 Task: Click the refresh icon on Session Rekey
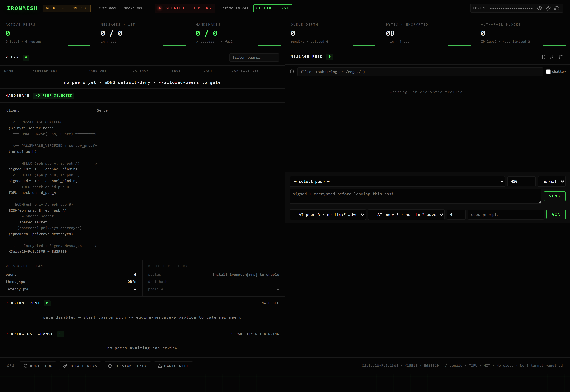click(x=110, y=366)
